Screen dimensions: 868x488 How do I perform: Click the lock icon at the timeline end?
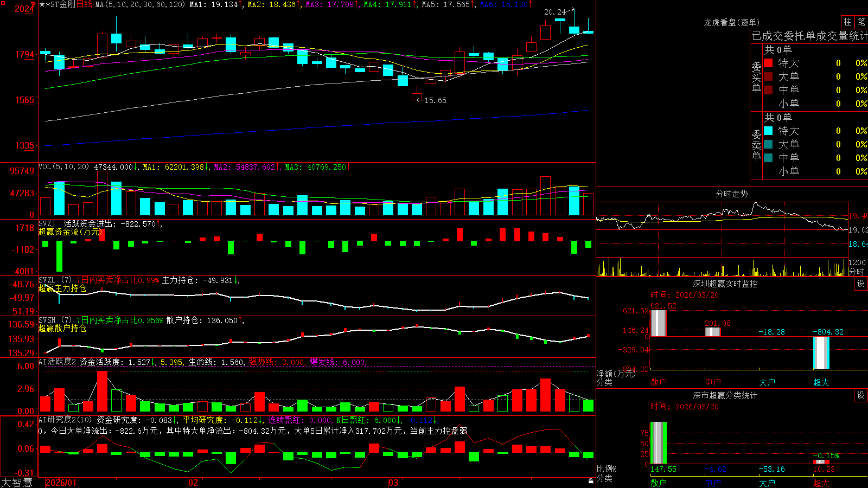click(591, 481)
